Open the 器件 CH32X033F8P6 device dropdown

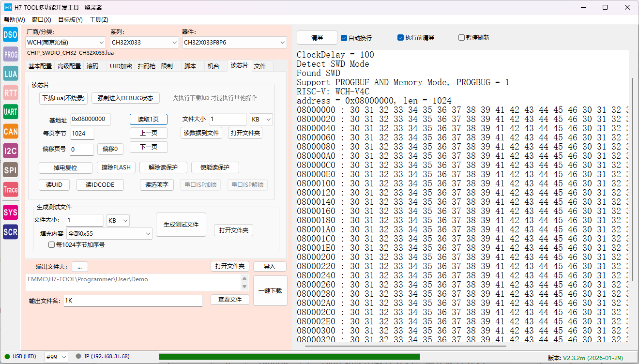coord(234,43)
